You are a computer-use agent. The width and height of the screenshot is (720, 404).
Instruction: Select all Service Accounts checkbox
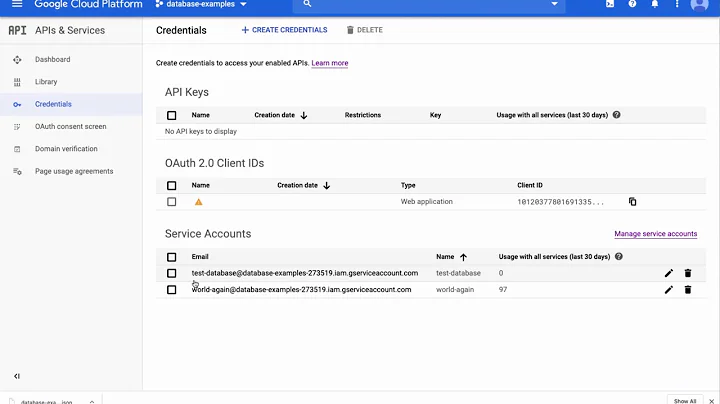(x=172, y=257)
